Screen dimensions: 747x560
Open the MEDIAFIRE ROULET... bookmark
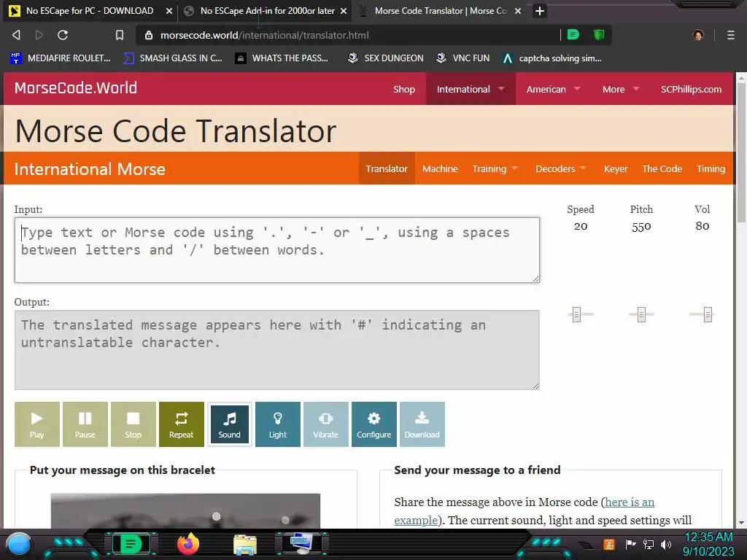(61, 58)
